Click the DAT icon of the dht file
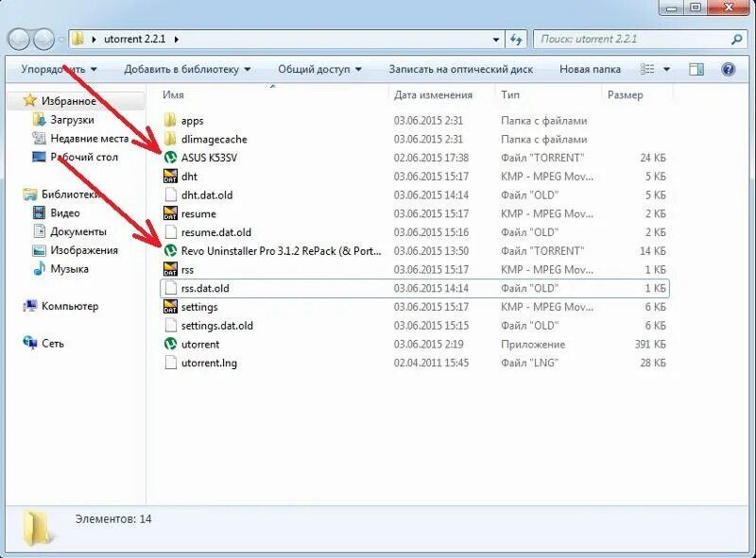Viewport: 756px width, 558px height. [171, 176]
